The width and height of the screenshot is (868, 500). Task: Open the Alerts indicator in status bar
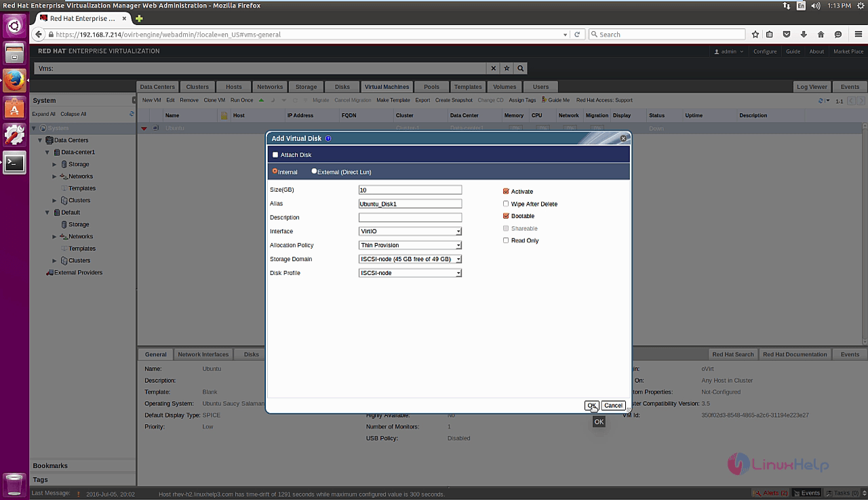(x=770, y=493)
